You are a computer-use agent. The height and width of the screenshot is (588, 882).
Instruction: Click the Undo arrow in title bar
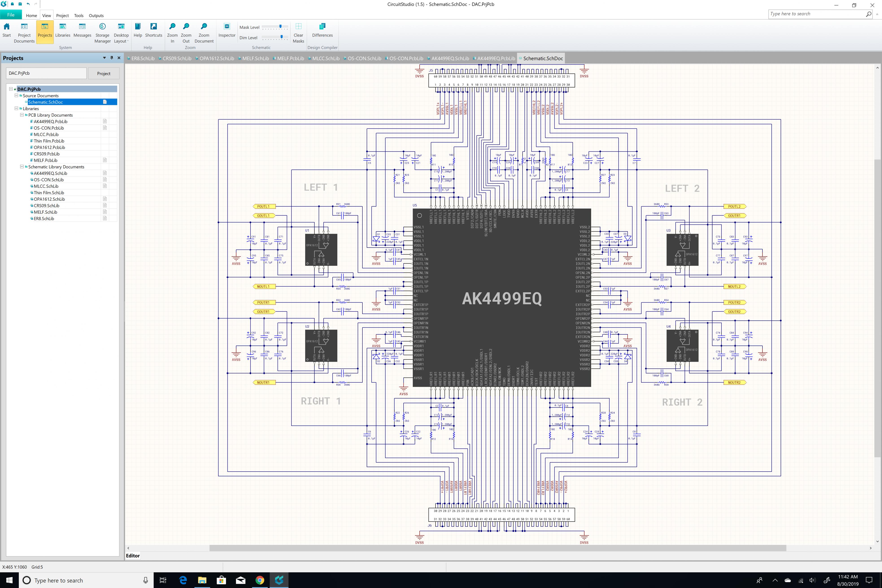pos(28,4)
